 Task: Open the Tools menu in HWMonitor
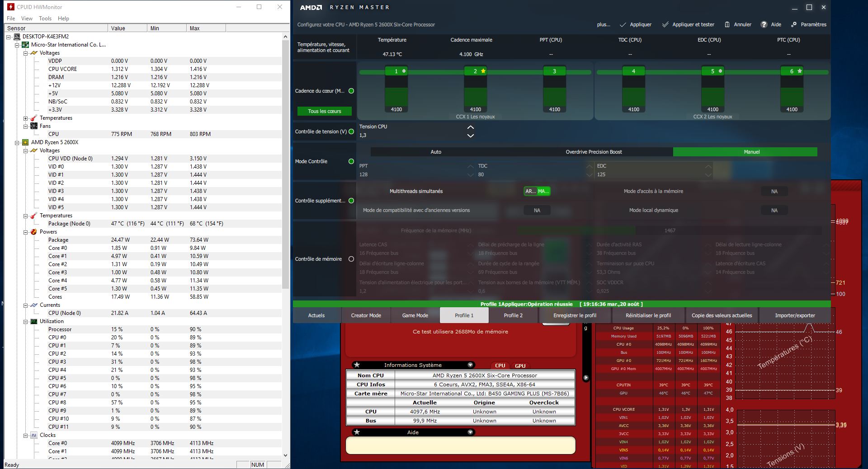tap(45, 19)
